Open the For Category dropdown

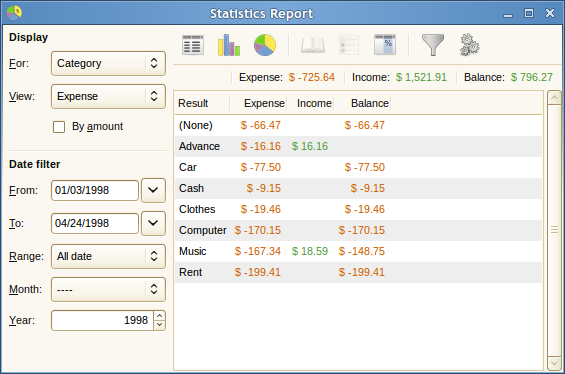pyautogui.click(x=108, y=63)
